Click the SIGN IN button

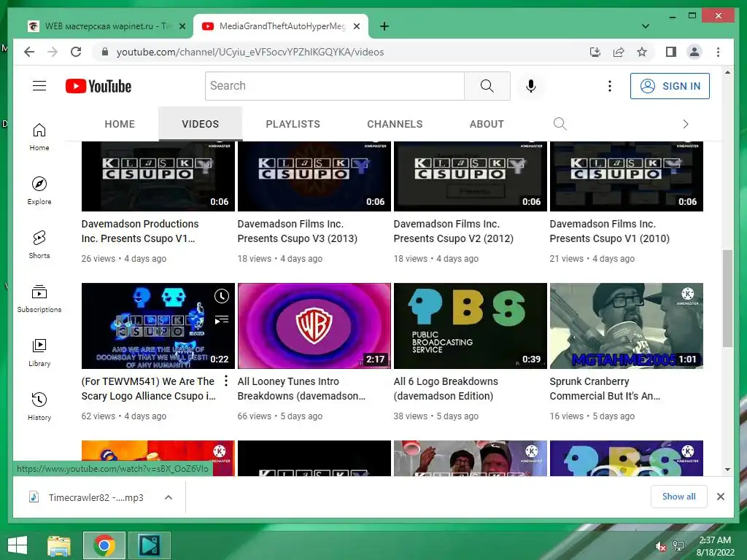coord(670,86)
